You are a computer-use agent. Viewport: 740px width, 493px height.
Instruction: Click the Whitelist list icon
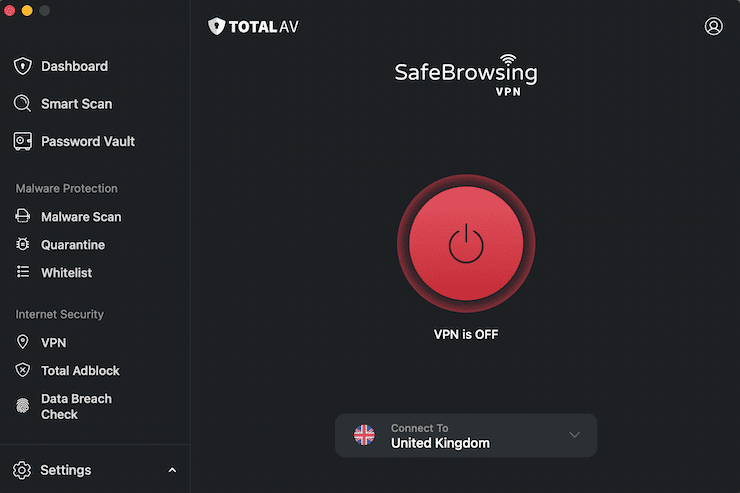[x=23, y=273]
